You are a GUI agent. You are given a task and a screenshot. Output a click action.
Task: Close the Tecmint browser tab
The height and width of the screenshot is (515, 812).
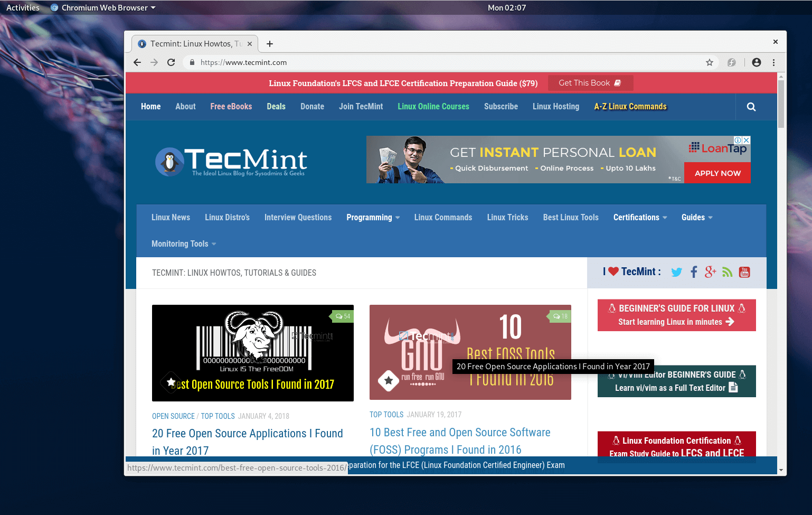250,44
